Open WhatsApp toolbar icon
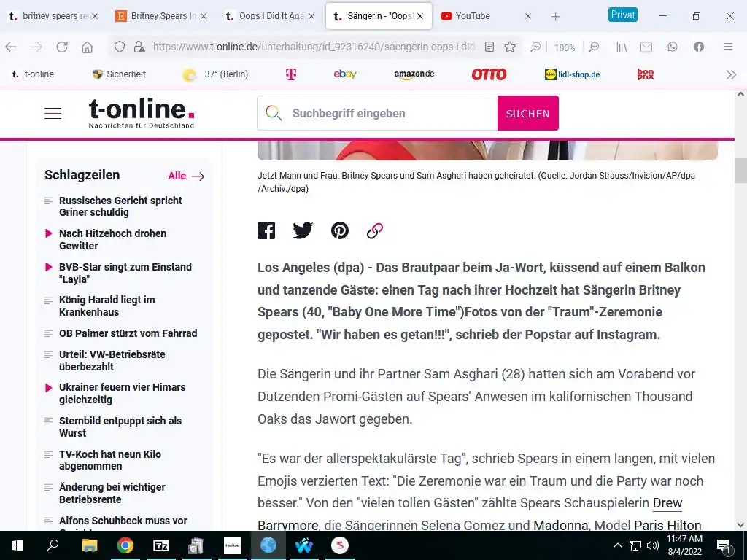The width and height of the screenshot is (747, 560). 672,47
